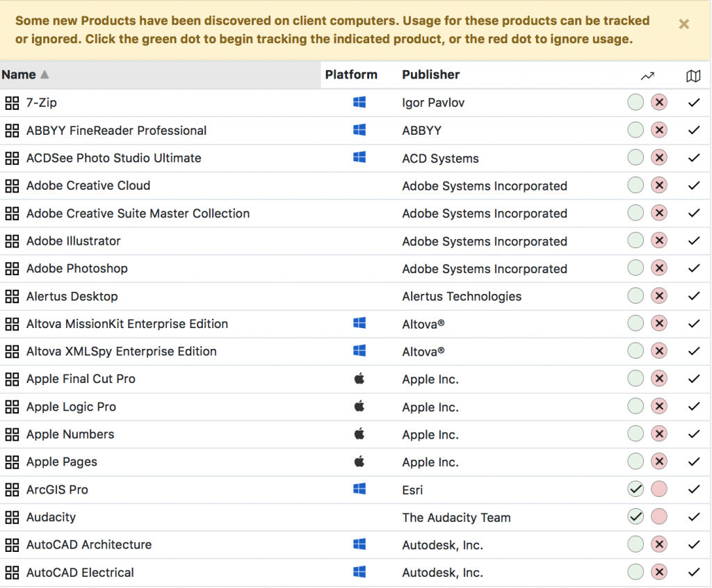Click the map column header icon
The height and width of the screenshot is (588, 712).
pos(693,76)
